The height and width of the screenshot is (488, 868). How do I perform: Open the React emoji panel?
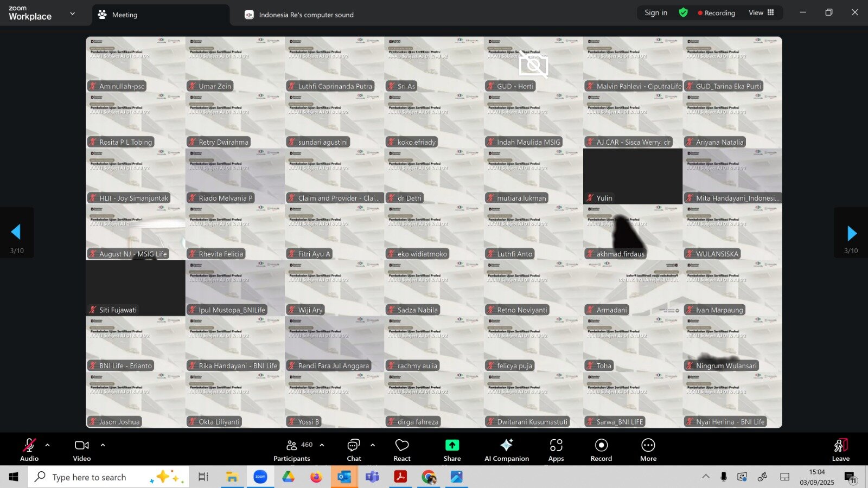click(x=402, y=450)
